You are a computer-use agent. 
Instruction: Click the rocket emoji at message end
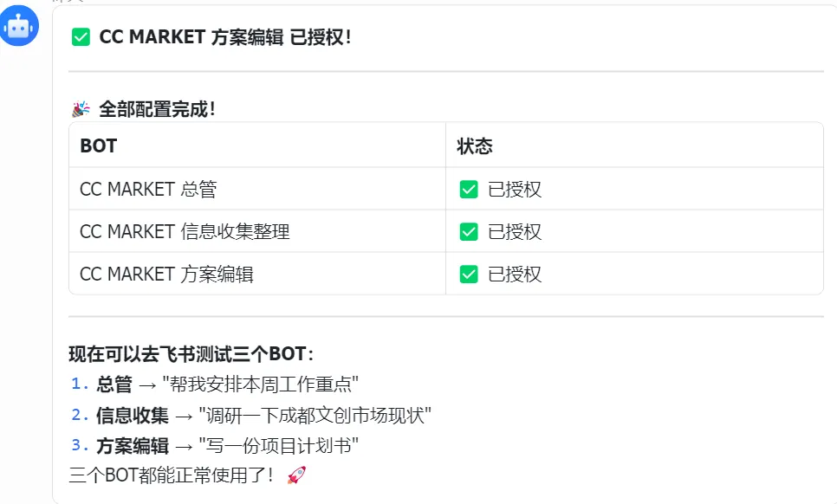296,475
